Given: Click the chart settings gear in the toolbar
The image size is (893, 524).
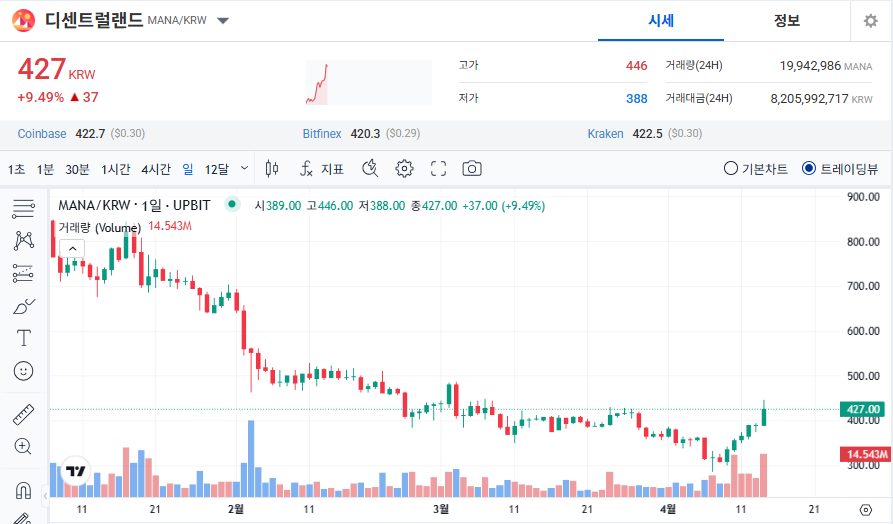Looking at the screenshot, I should click(x=404, y=169).
